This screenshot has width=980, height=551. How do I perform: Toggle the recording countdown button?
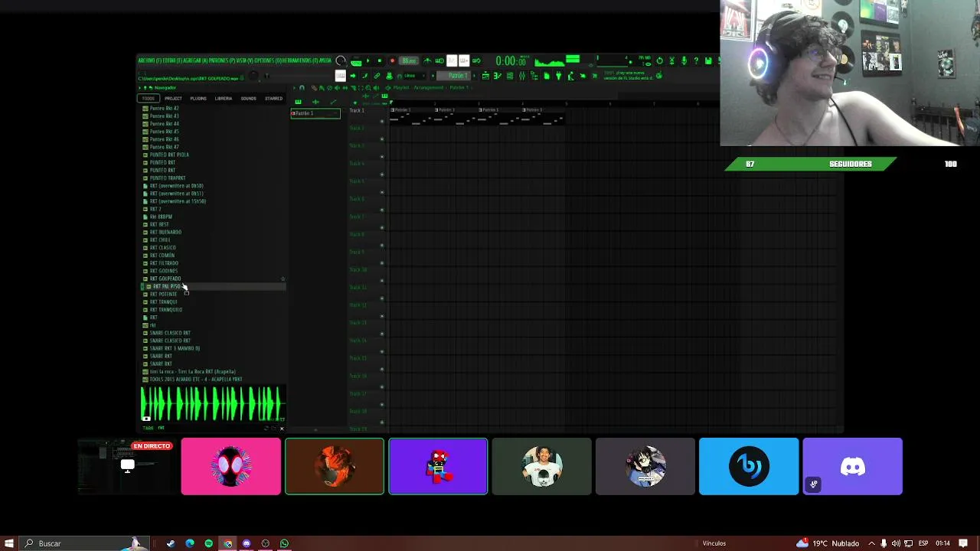pyautogui.click(x=452, y=60)
